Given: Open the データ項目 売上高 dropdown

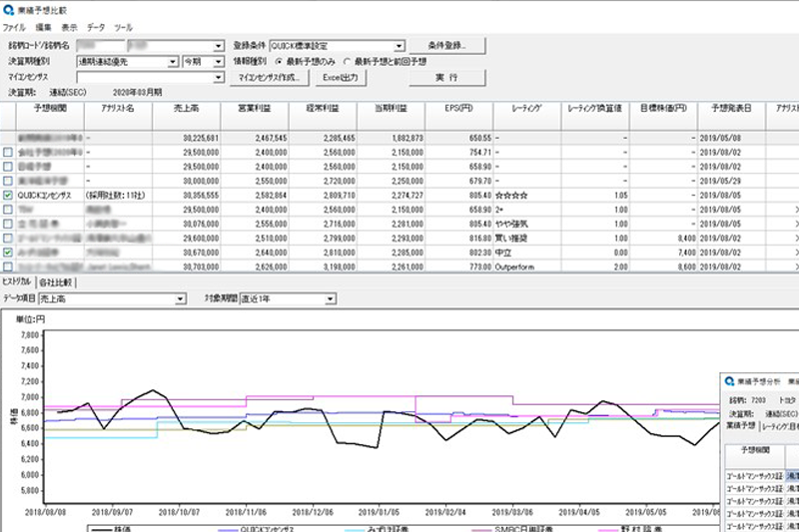Looking at the screenshot, I should coord(180,298).
